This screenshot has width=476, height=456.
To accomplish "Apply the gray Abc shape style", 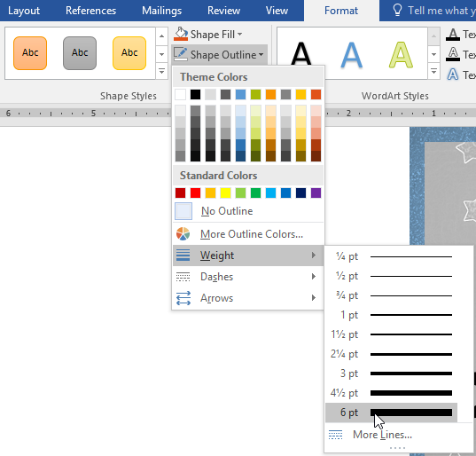I will click(x=80, y=53).
